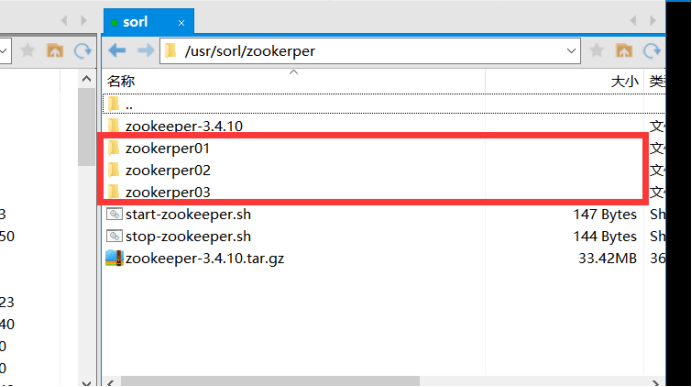The width and height of the screenshot is (692, 387).
Task: Click the script icon of stop-zookeeper.sh
Action: [114, 236]
